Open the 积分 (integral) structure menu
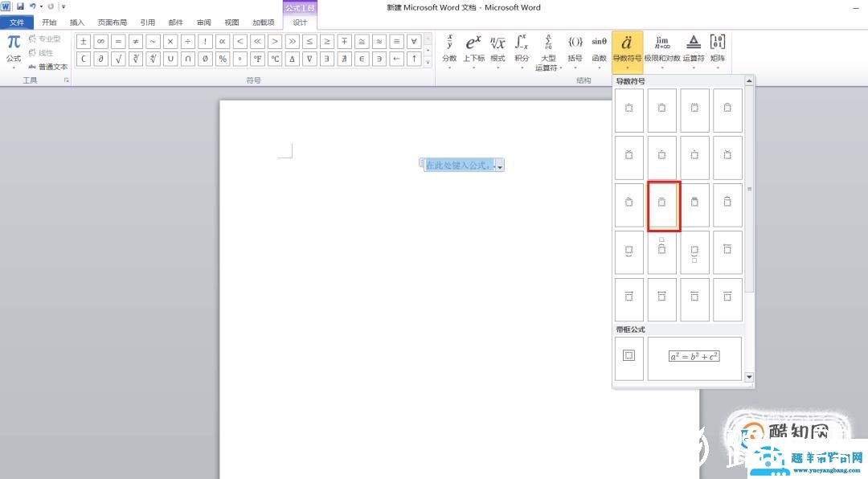This screenshot has height=479, width=868. coord(522,49)
